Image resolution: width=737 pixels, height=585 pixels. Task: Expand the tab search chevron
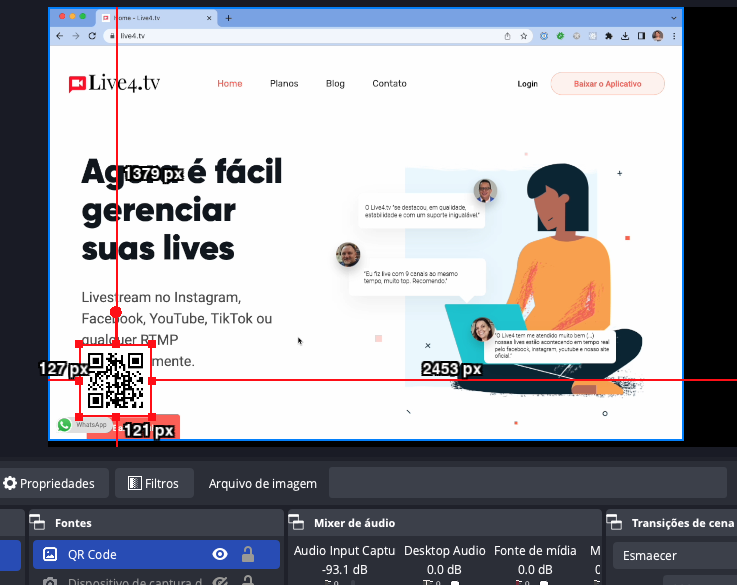[x=674, y=18]
